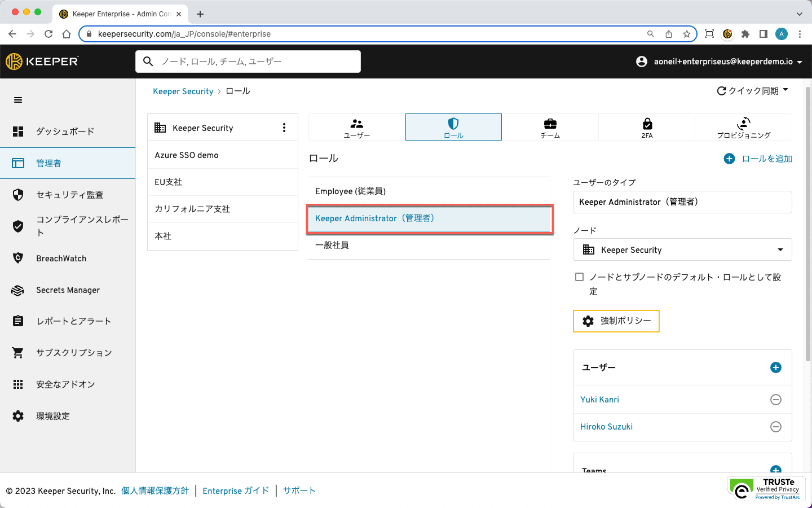Expand the ノード Keeper Security dropdown
The width and height of the screenshot is (812, 508).
point(780,250)
